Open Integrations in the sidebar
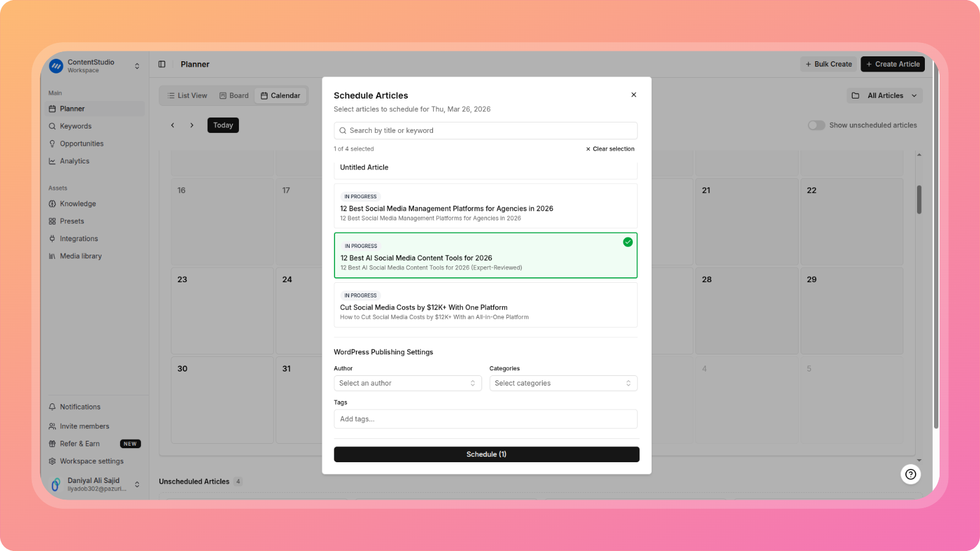This screenshot has width=980, height=551. [x=78, y=239]
